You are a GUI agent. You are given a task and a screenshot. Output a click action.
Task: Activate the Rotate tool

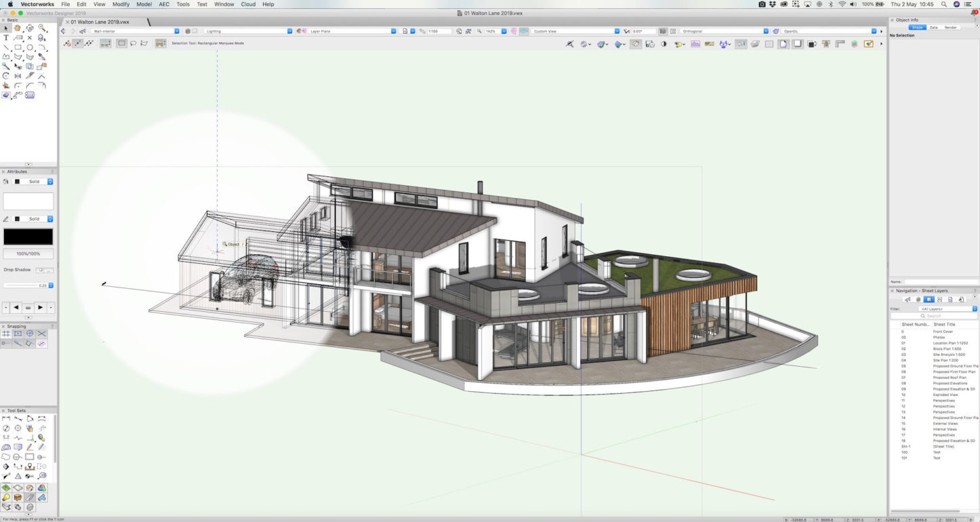click(x=6, y=76)
